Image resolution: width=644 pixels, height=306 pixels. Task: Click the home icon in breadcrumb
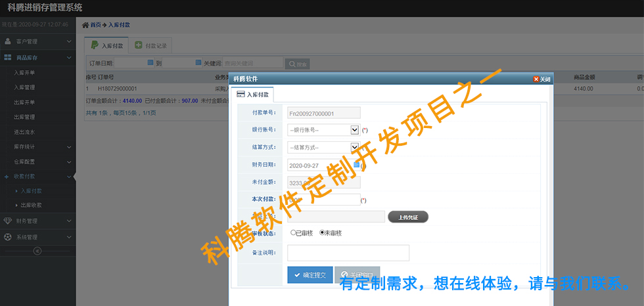coord(85,25)
